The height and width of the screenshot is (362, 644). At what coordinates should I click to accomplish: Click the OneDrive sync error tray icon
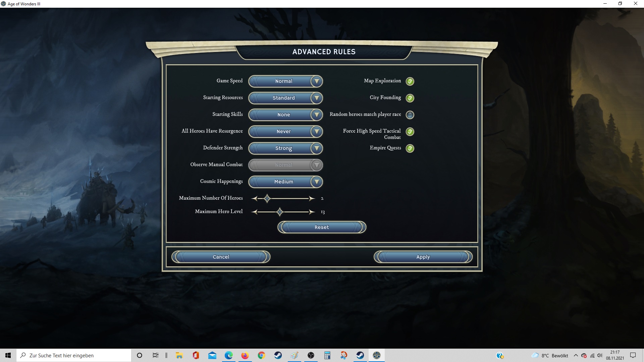pos(584,355)
